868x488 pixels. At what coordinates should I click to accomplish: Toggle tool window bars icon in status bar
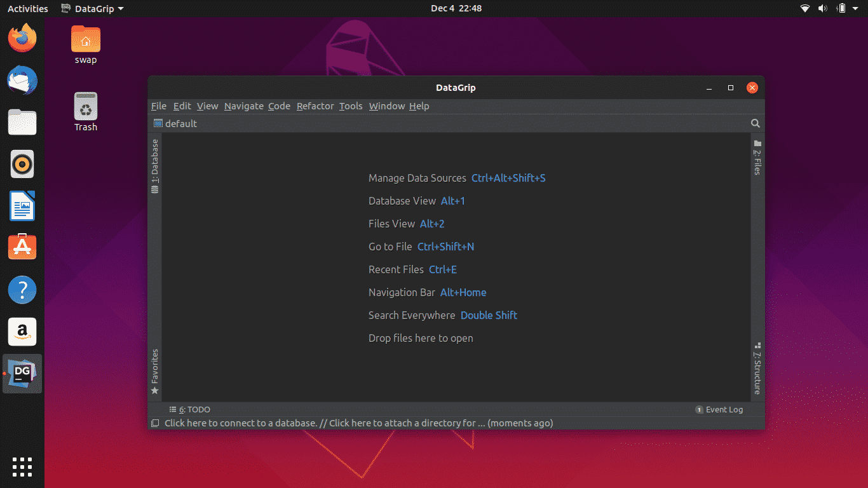coord(155,423)
